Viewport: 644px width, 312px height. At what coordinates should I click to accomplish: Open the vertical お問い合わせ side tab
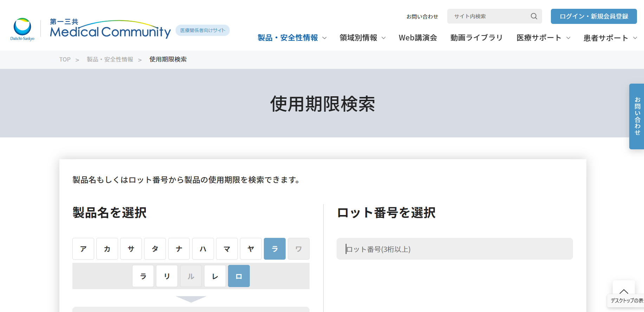pos(637,116)
